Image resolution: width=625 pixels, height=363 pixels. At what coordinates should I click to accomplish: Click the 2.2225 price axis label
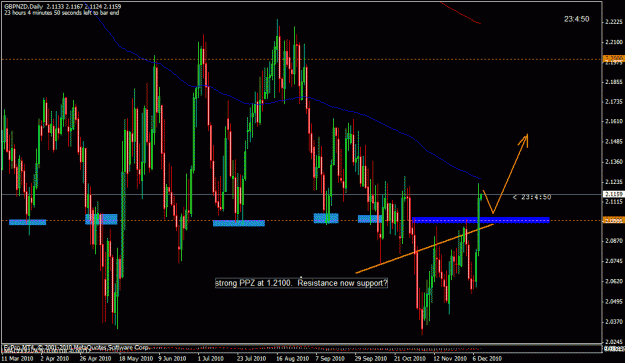pyautogui.click(x=614, y=22)
